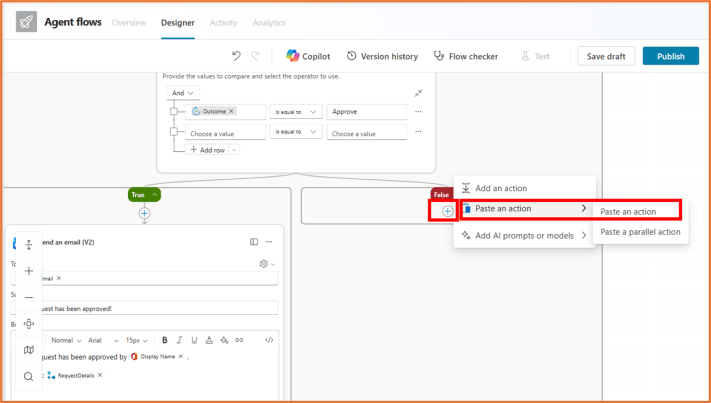Check the Outcome row checkbox

pos(174,112)
